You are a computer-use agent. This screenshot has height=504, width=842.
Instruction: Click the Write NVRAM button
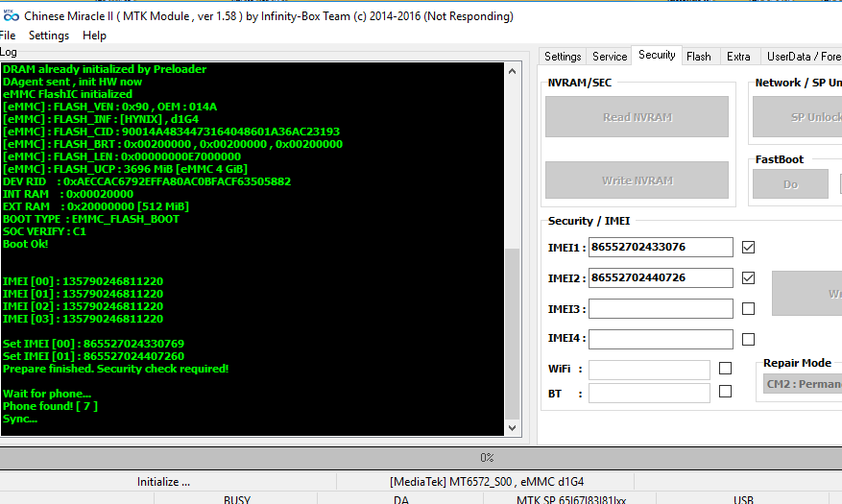(637, 180)
